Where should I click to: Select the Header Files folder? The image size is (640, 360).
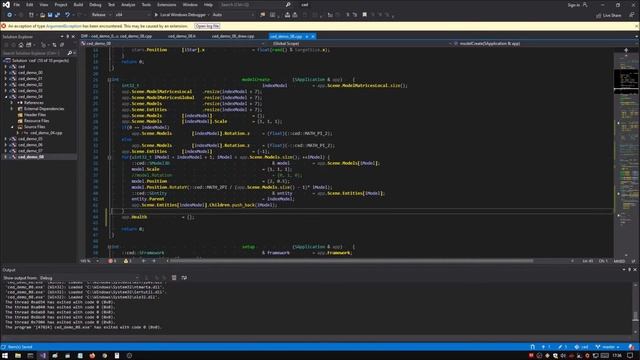tap(35, 115)
